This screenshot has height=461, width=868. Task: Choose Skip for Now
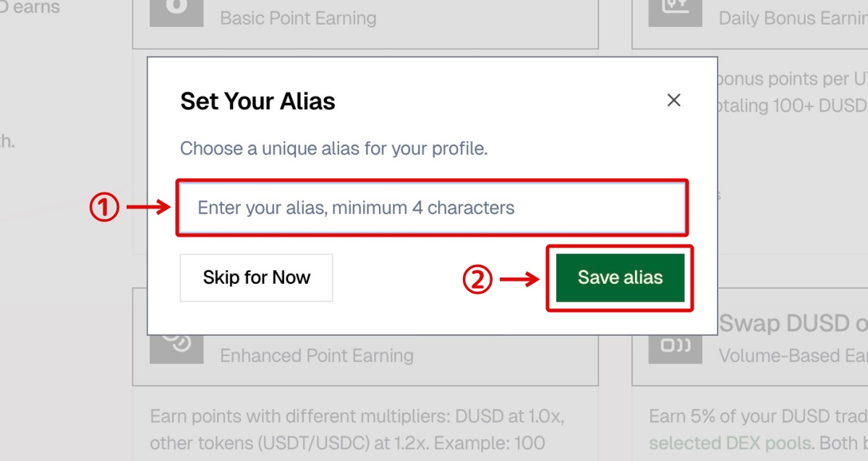256,277
